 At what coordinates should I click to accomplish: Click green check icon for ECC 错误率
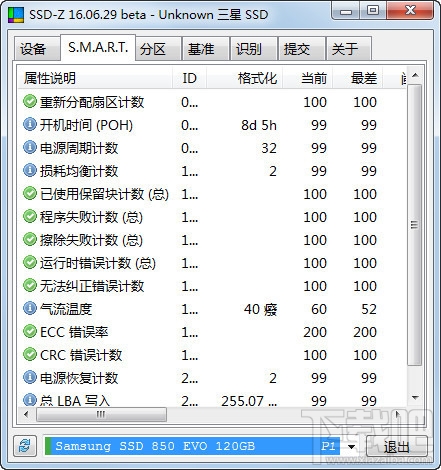click(30, 331)
